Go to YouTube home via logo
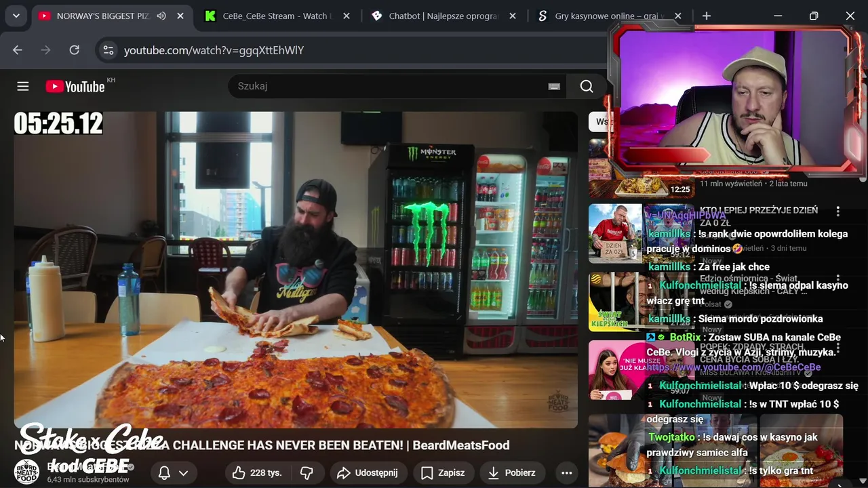Viewport: 868px width, 488px height. coord(76,86)
